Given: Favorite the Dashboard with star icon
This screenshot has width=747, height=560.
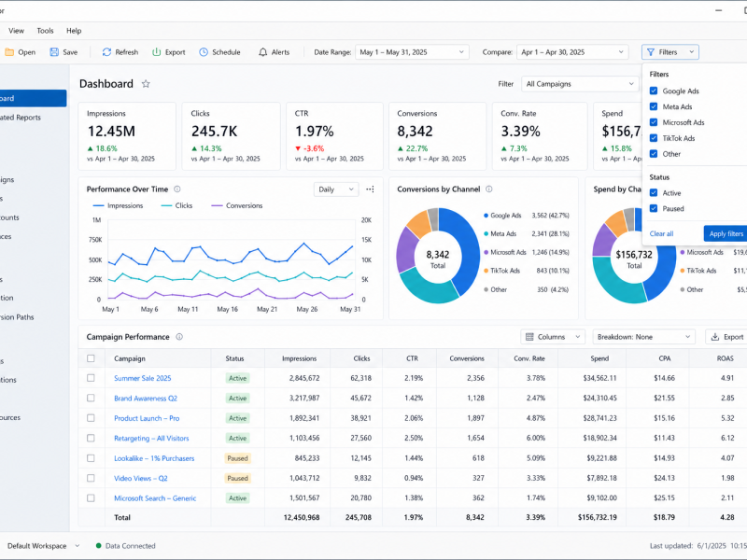Looking at the screenshot, I should (146, 84).
